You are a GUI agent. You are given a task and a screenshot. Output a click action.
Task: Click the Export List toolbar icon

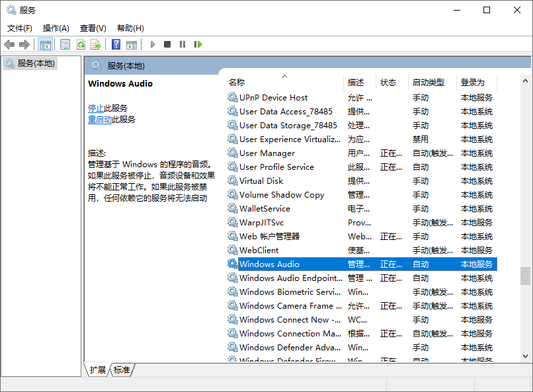pos(96,44)
